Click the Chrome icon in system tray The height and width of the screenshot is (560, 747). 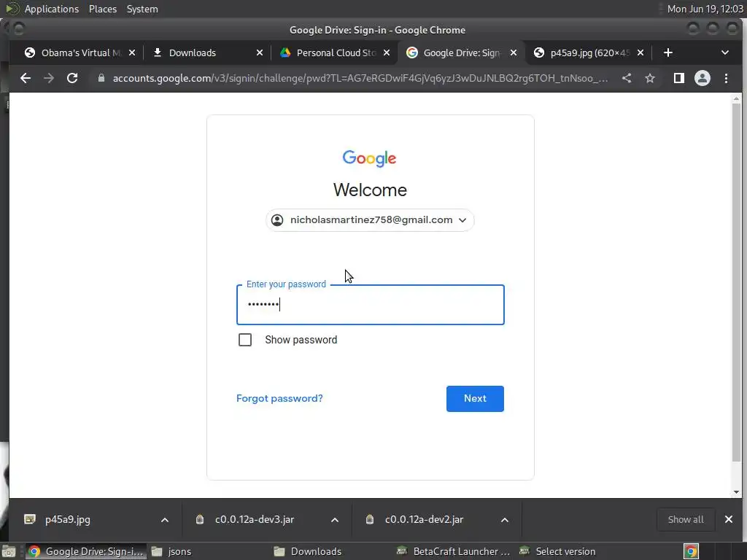(691, 551)
